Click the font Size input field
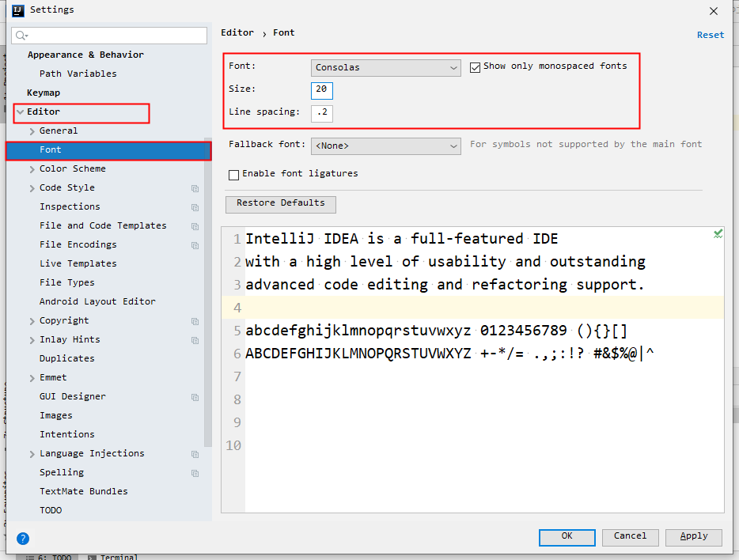 click(321, 90)
